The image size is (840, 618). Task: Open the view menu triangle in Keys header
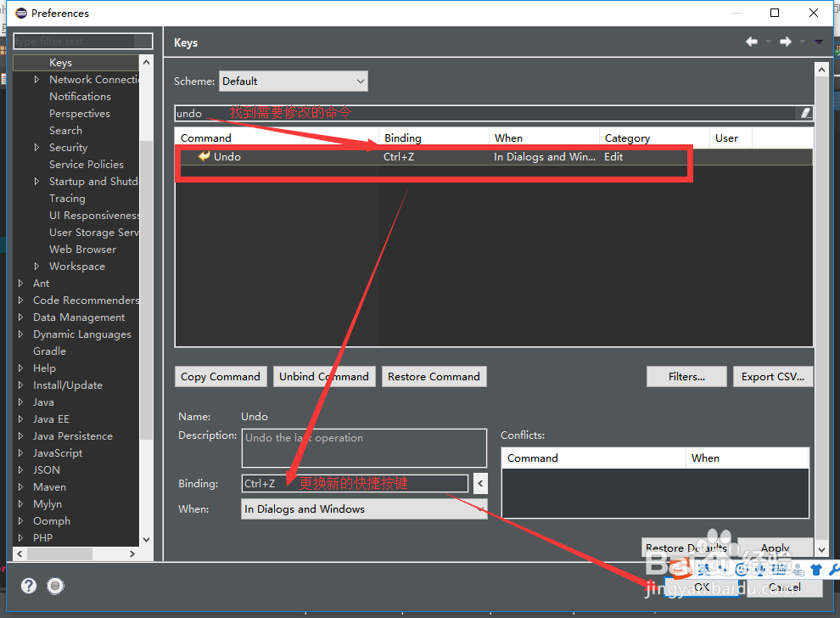(819, 42)
